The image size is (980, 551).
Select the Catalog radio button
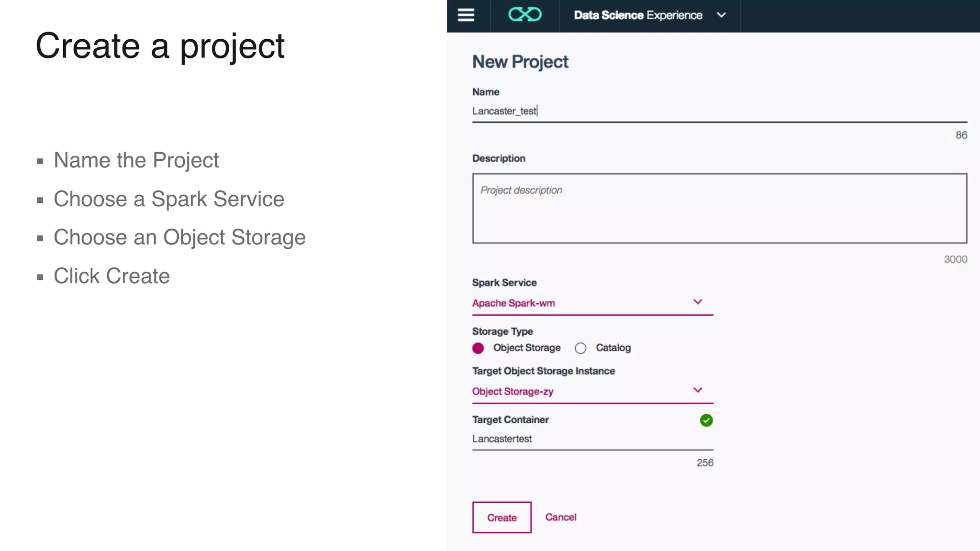click(x=580, y=348)
